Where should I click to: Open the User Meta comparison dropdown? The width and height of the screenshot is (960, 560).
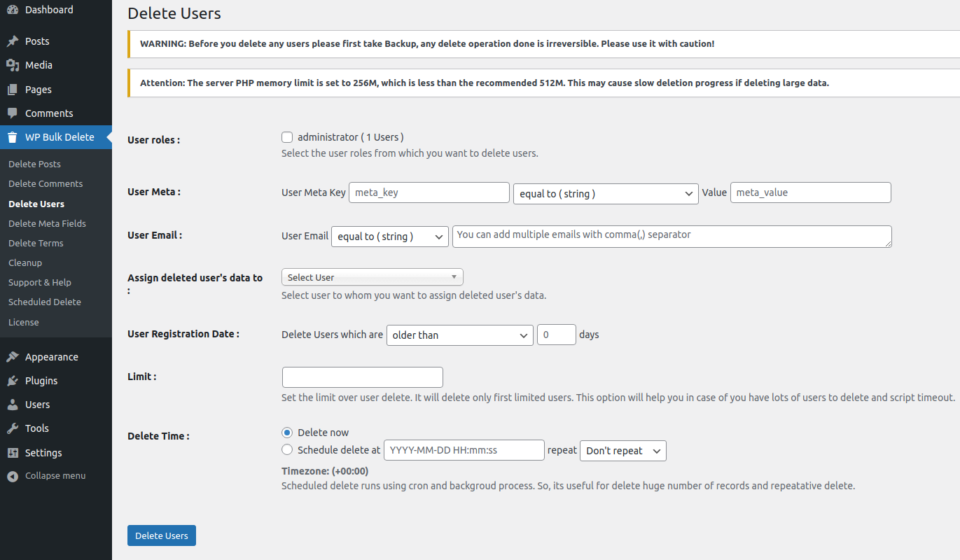coord(606,193)
